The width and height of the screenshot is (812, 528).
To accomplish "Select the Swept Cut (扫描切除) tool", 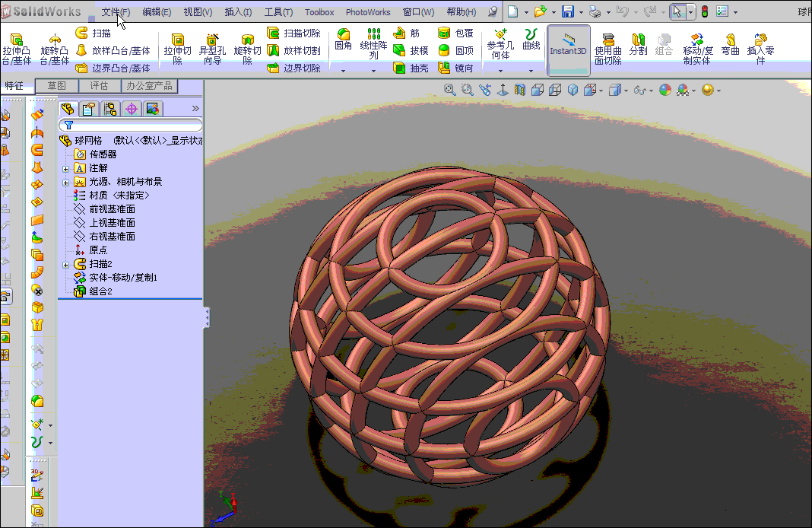I will pos(293,33).
